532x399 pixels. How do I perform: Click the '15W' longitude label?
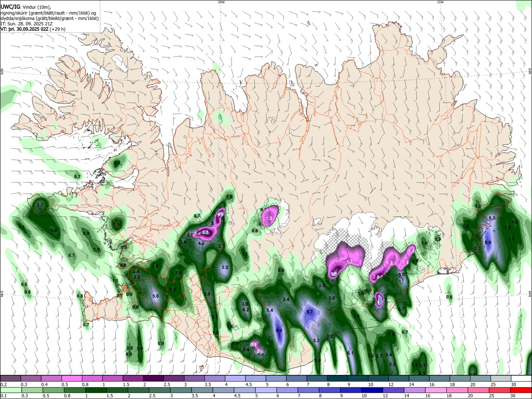[440, 2]
